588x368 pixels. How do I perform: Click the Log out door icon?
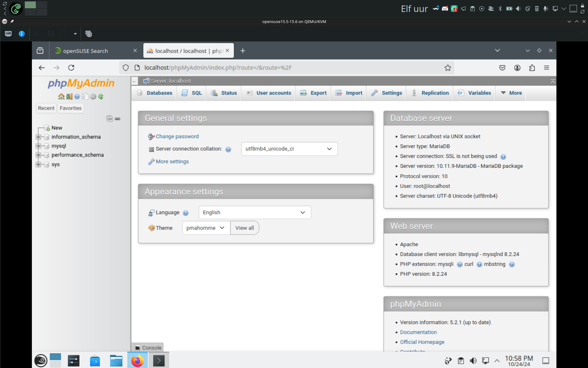[69, 97]
